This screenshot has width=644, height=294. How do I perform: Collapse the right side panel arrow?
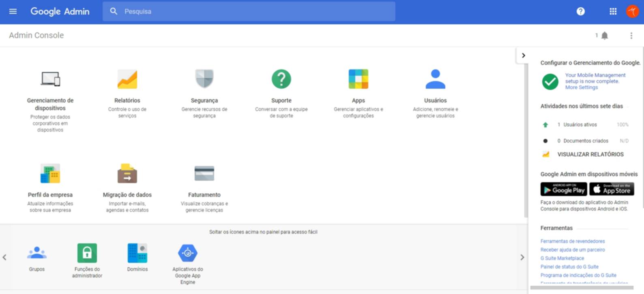point(524,55)
